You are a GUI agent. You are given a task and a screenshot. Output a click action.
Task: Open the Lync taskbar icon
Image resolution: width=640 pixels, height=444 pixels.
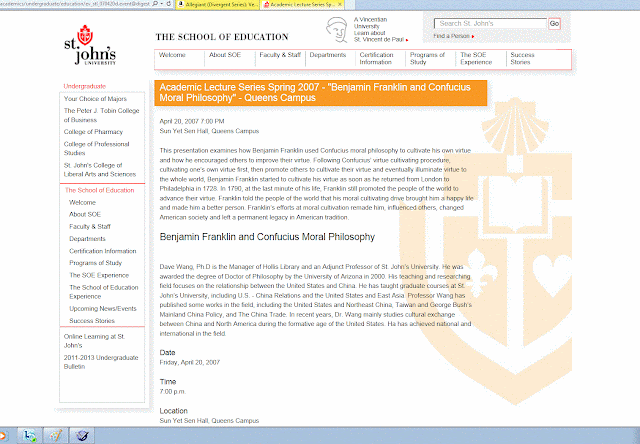tap(29, 436)
